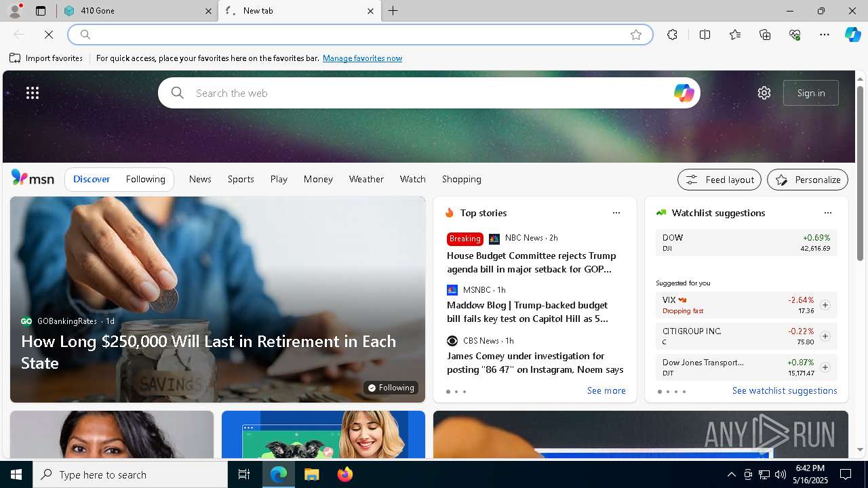Add this page to favorites star
Viewport: 868px width, 488px height.
click(x=636, y=35)
